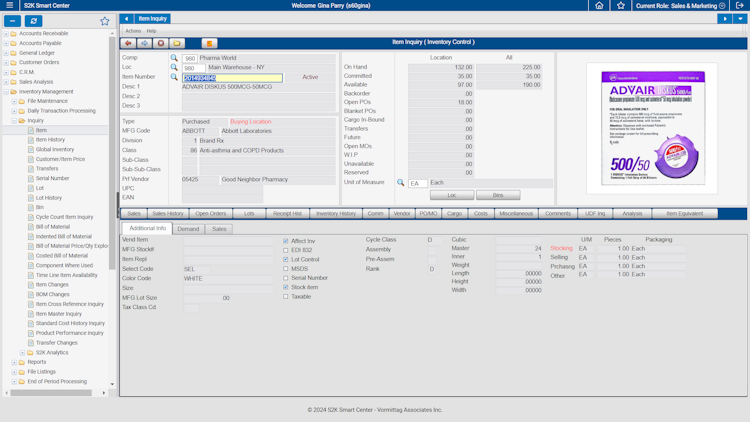Open the Current Role Sales & Marketing selector
Viewport: 750px width, 422px height.
(680, 6)
